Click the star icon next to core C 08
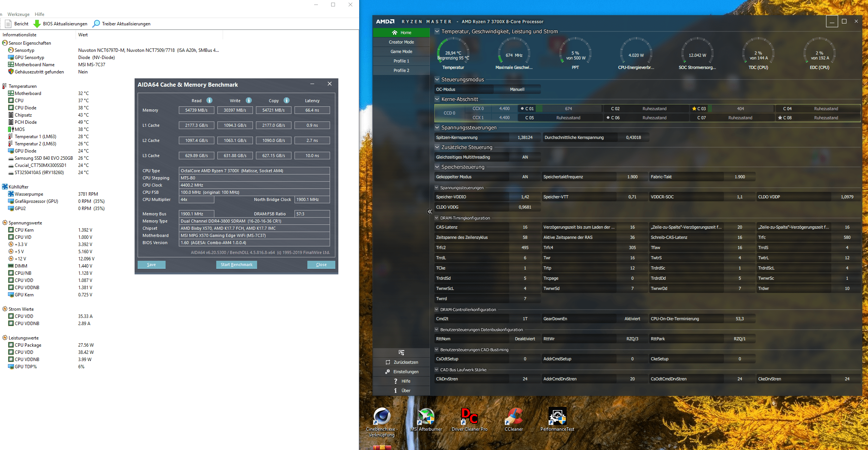868x450 pixels. pyautogui.click(x=780, y=118)
